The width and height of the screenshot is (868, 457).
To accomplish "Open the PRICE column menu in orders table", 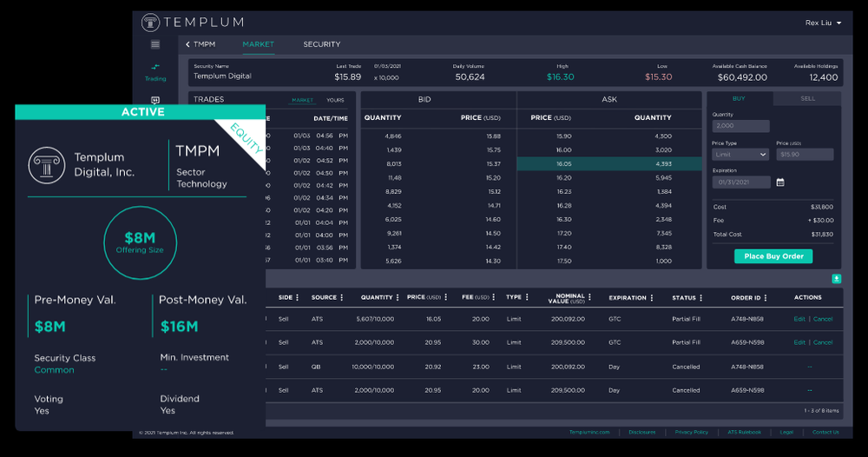I will pyautogui.click(x=445, y=297).
